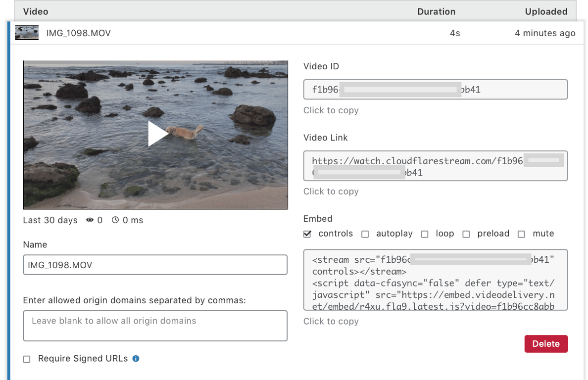Click the 4s duration value
Screen dimensions: 588x380
455,33
